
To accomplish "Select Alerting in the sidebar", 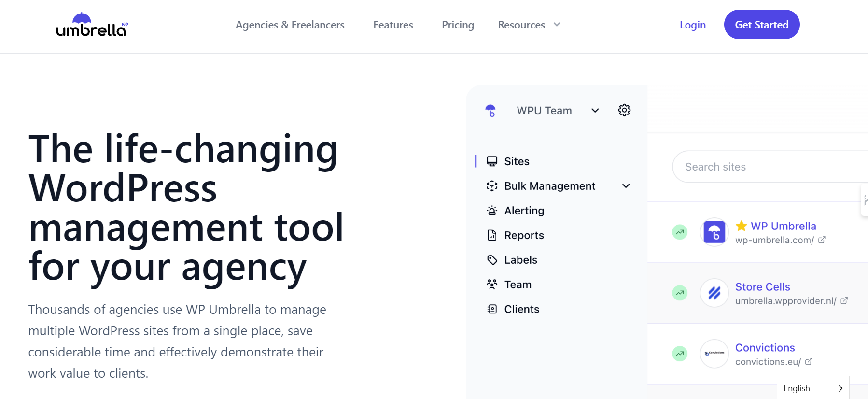I will pos(524,211).
